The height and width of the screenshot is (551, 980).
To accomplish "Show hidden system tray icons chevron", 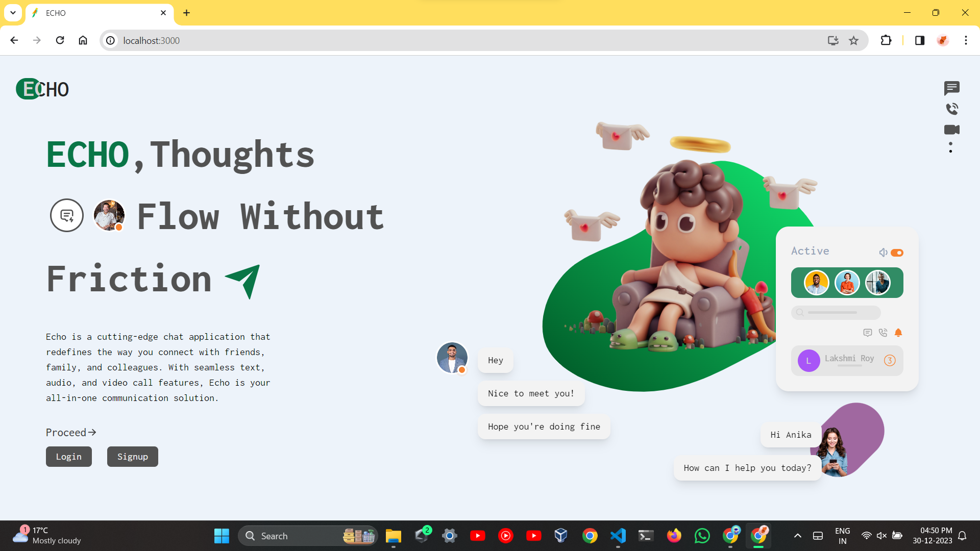I will [797, 536].
